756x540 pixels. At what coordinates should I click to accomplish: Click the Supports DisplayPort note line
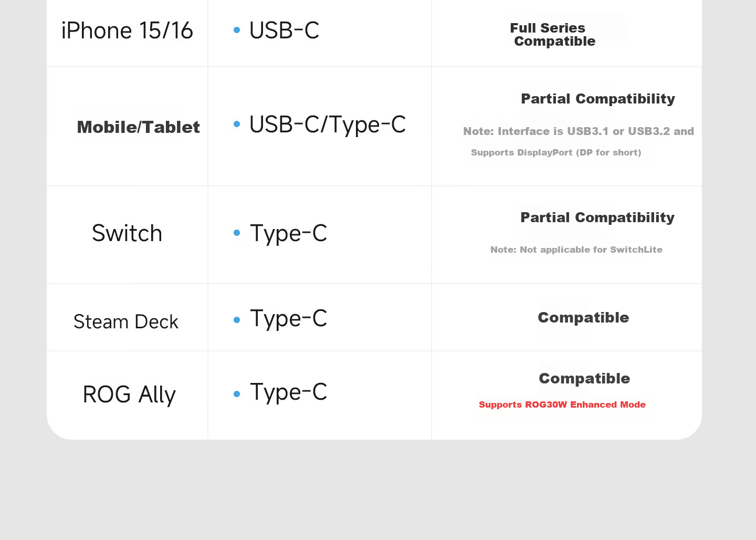tap(556, 152)
